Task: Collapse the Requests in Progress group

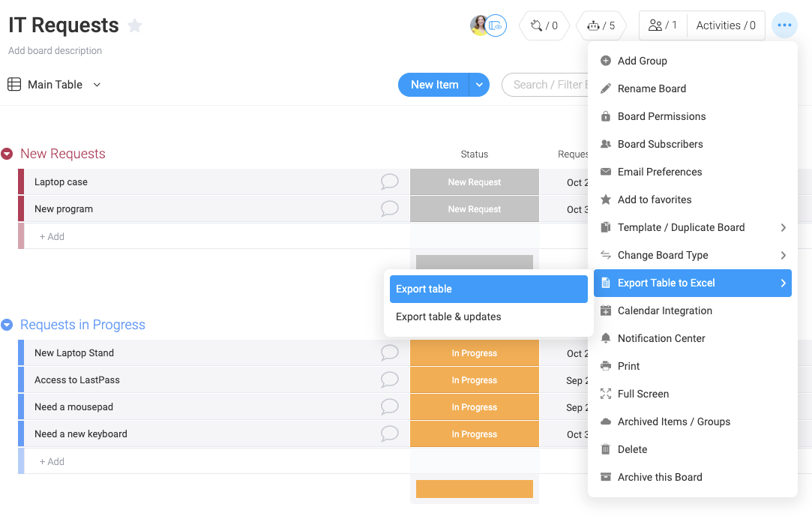Action: [x=7, y=325]
